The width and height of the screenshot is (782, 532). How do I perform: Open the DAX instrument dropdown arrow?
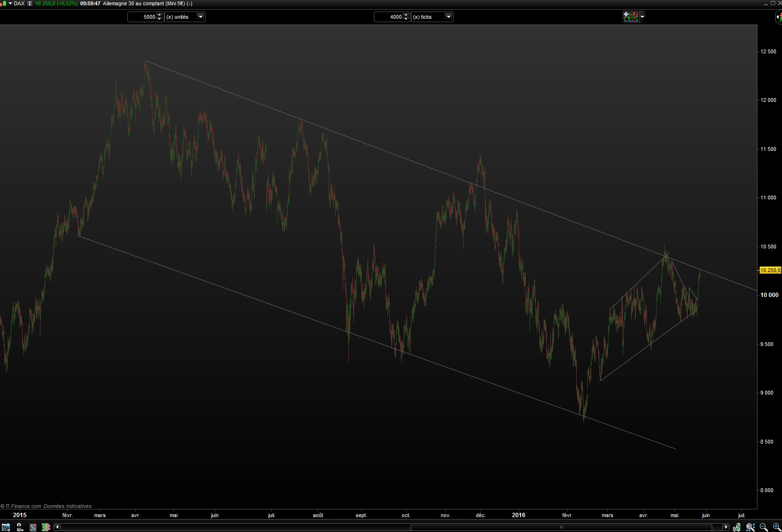[11, 3]
